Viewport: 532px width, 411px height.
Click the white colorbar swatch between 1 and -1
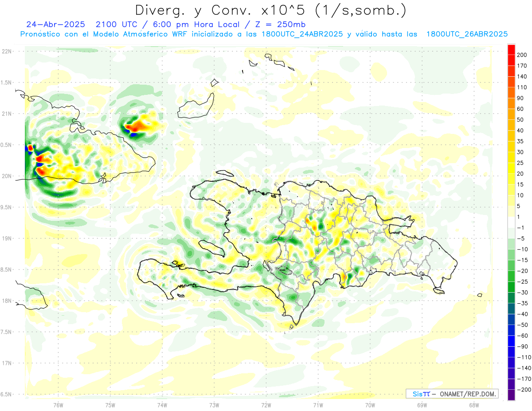point(512,222)
